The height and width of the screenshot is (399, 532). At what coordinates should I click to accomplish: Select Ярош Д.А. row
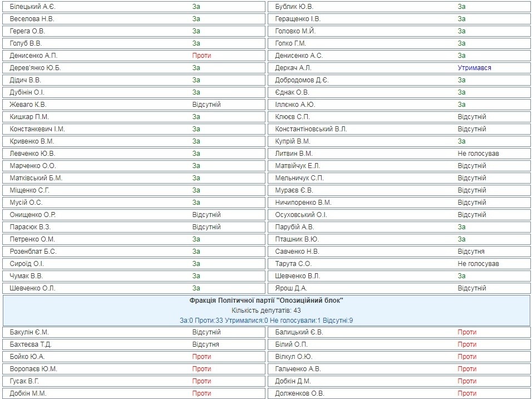tap(399, 288)
